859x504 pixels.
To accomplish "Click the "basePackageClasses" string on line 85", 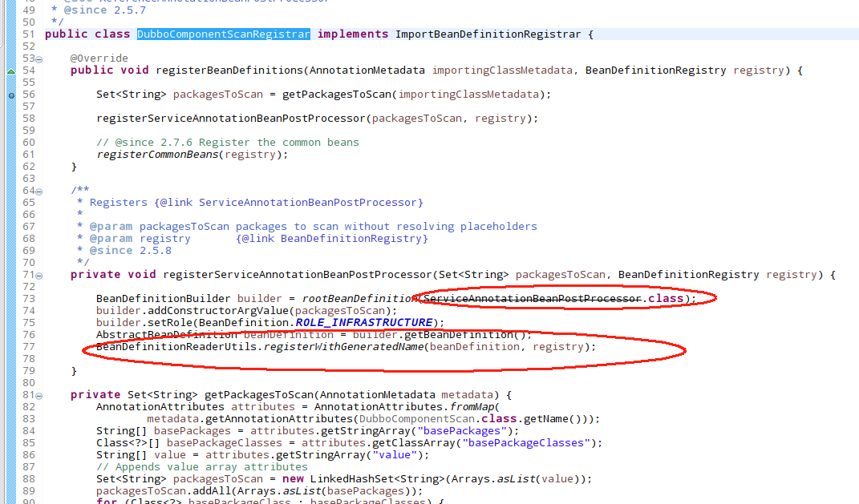I will (x=526, y=443).
